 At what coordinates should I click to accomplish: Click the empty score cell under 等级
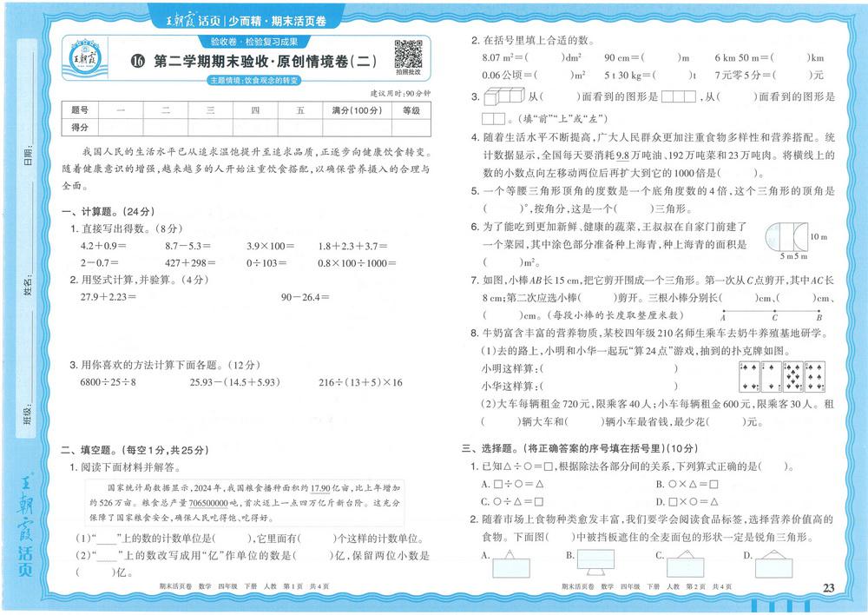pyautogui.click(x=411, y=128)
